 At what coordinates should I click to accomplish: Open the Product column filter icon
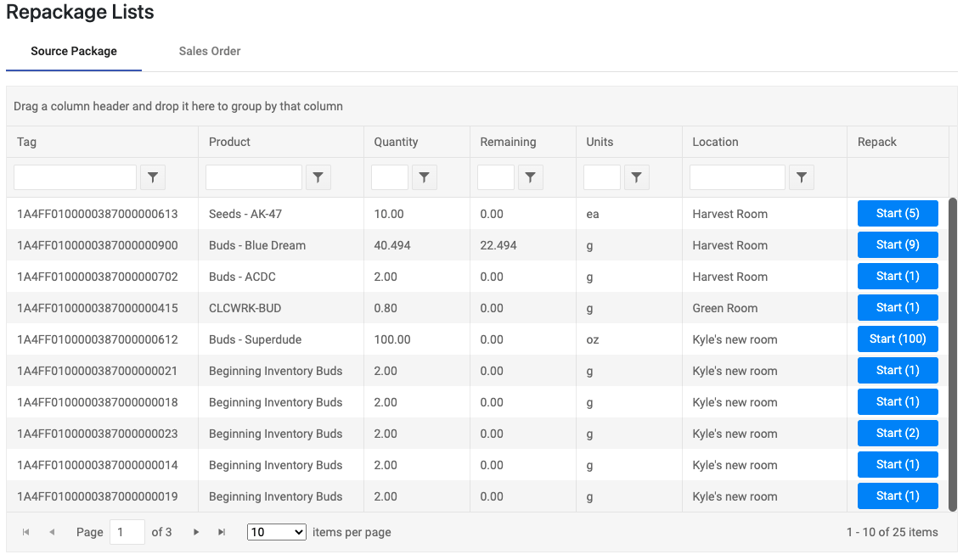[x=318, y=177]
